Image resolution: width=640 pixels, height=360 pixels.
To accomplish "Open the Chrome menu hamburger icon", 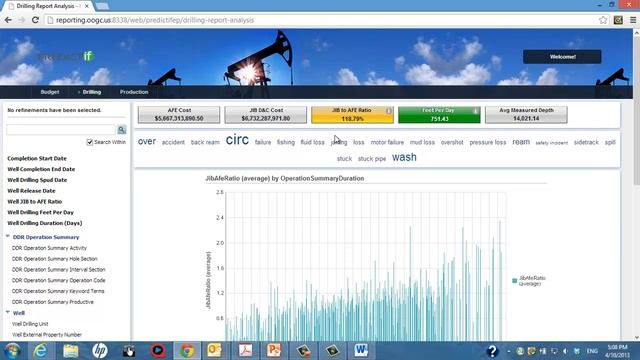I will click(x=633, y=20).
